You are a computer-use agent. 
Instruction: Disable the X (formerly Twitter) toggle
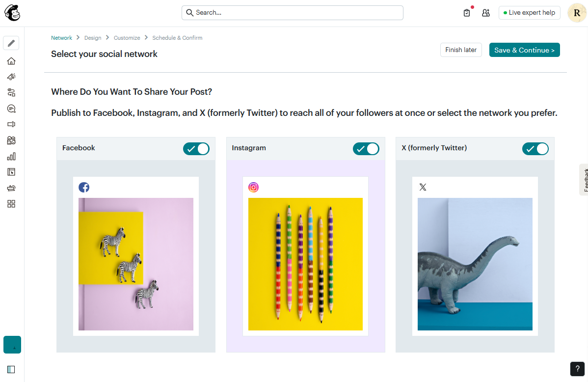(x=535, y=148)
